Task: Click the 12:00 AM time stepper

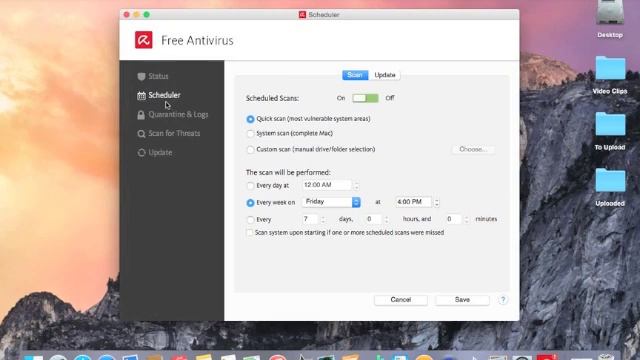Action: pyautogui.click(x=356, y=186)
